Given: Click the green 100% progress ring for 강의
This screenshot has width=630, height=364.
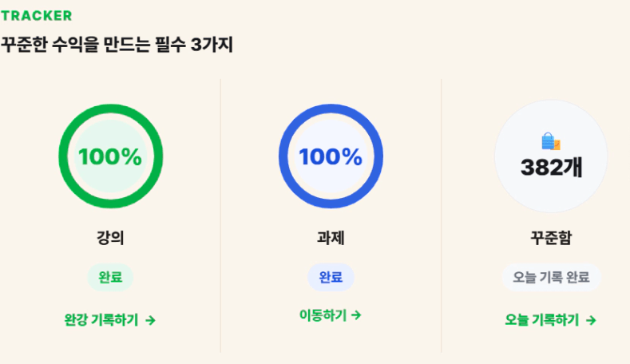Looking at the screenshot, I should tap(110, 156).
